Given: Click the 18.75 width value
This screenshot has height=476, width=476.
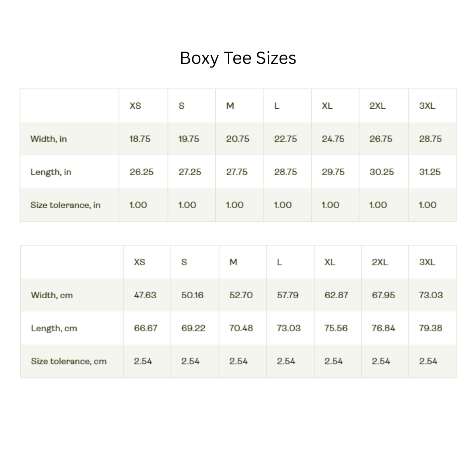Looking at the screenshot, I should (x=140, y=139).
